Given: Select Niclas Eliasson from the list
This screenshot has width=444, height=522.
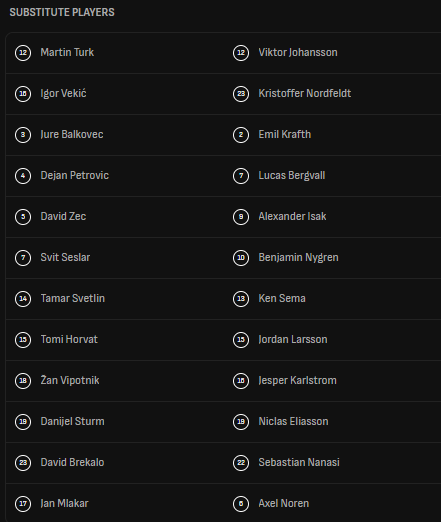Looking at the screenshot, I should [x=293, y=421].
